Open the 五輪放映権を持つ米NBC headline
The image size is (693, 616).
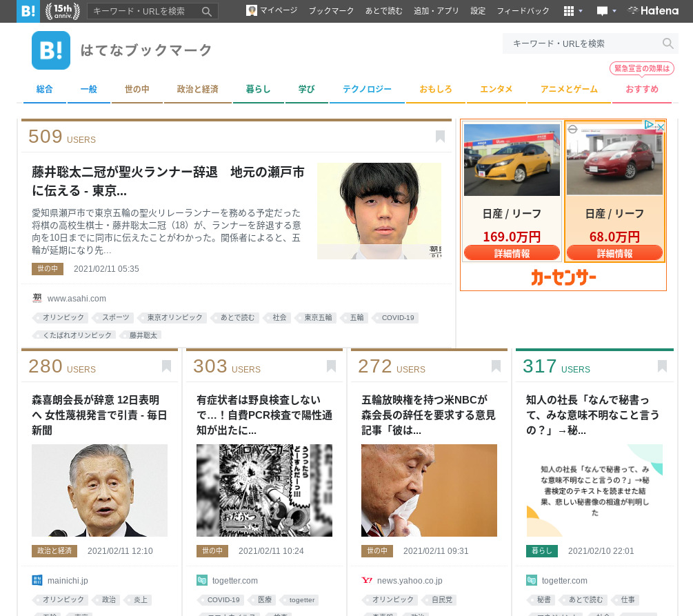click(x=429, y=415)
